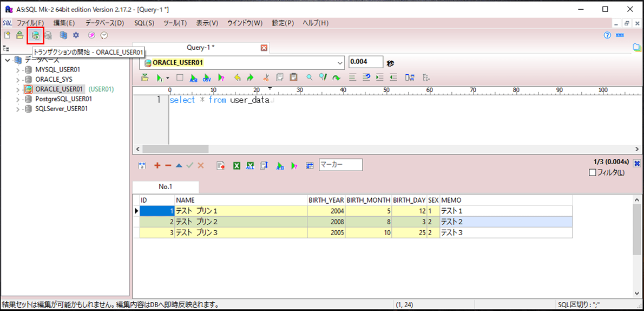Add a row with the red plus icon

click(157, 165)
